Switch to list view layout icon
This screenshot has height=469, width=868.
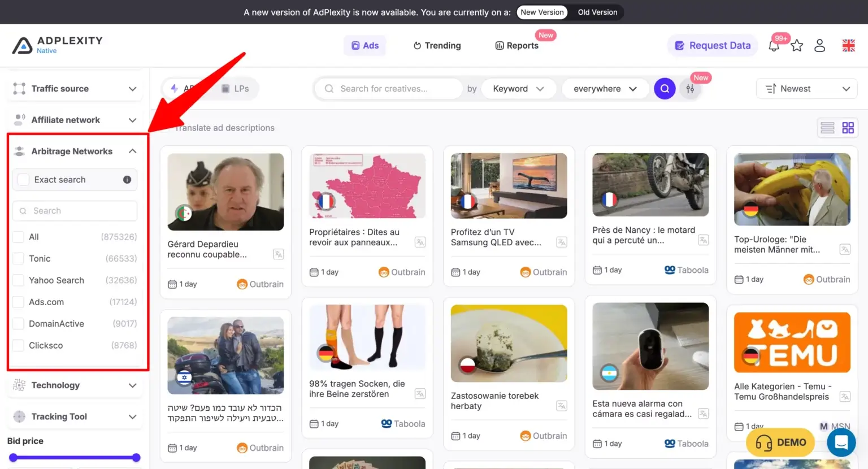click(x=827, y=128)
